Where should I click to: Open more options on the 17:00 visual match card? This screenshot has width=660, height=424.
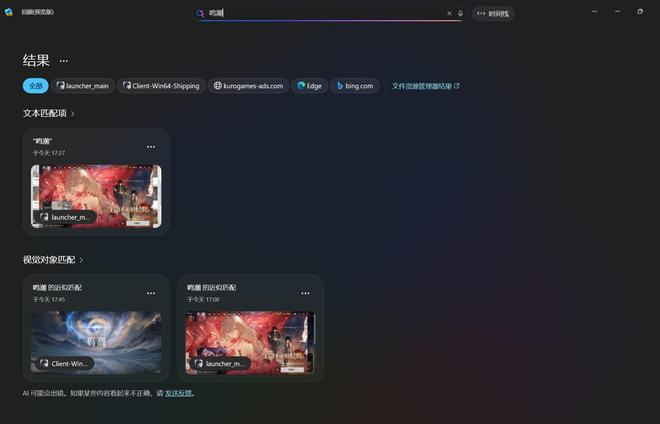coord(305,293)
